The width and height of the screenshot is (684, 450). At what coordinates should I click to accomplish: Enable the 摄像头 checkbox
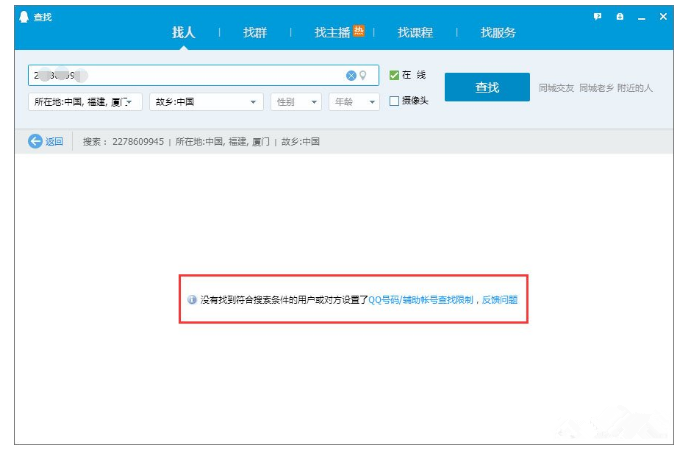[394, 101]
